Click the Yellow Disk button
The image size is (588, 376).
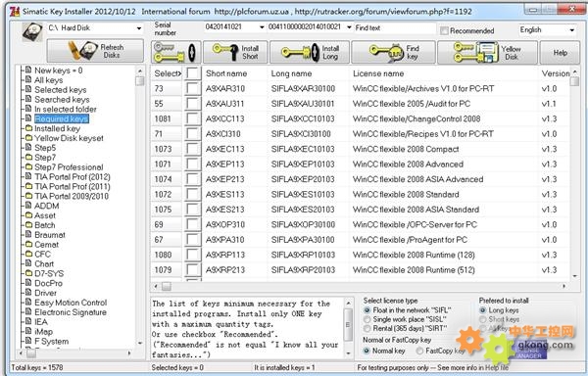pos(487,52)
